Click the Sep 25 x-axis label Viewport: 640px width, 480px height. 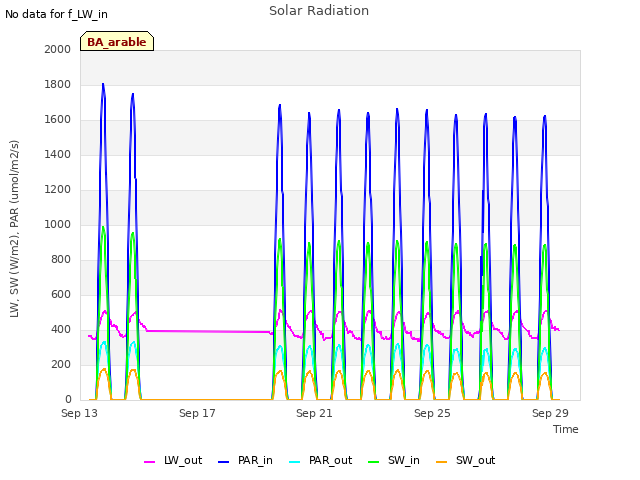coord(432,413)
